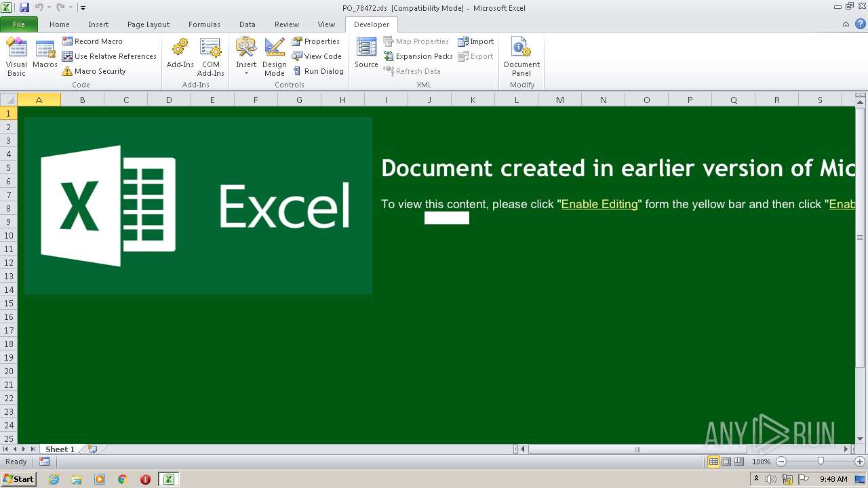Open Macro Security settings
This screenshot has height=488, width=868.
(94, 71)
